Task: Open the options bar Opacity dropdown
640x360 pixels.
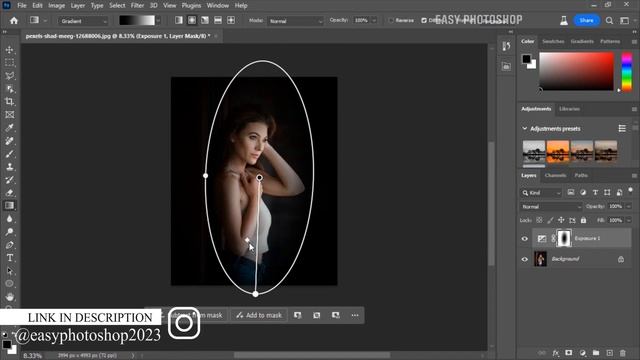Action: click(x=373, y=20)
